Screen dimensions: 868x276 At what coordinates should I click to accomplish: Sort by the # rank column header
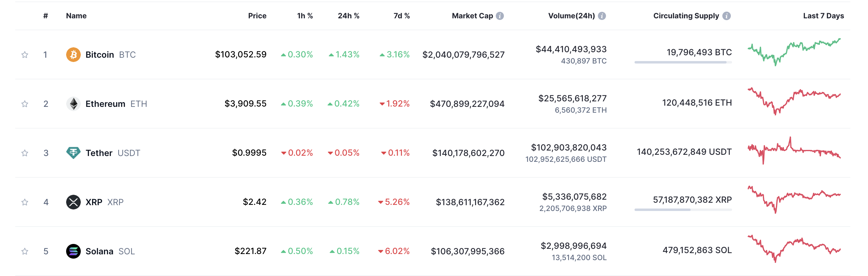pos(45,16)
